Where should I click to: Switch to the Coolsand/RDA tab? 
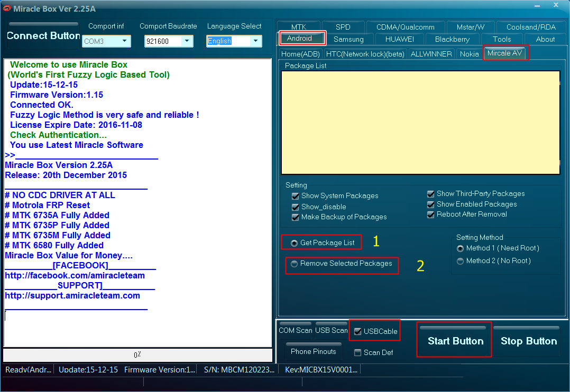[531, 27]
